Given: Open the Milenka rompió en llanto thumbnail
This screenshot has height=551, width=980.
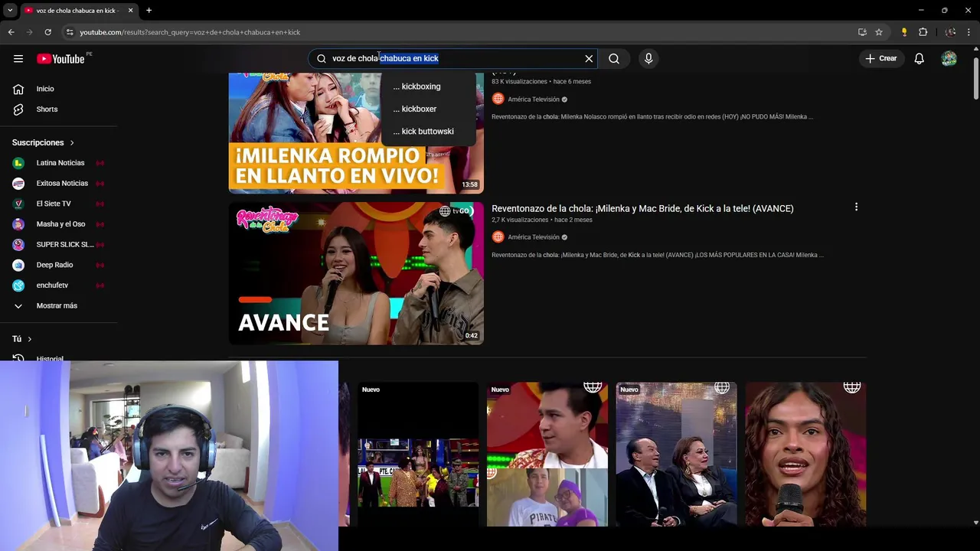Looking at the screenshot, I should pos(356,133).
